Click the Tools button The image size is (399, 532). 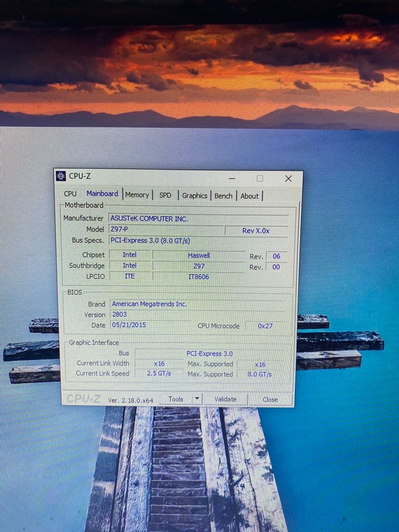176,399
